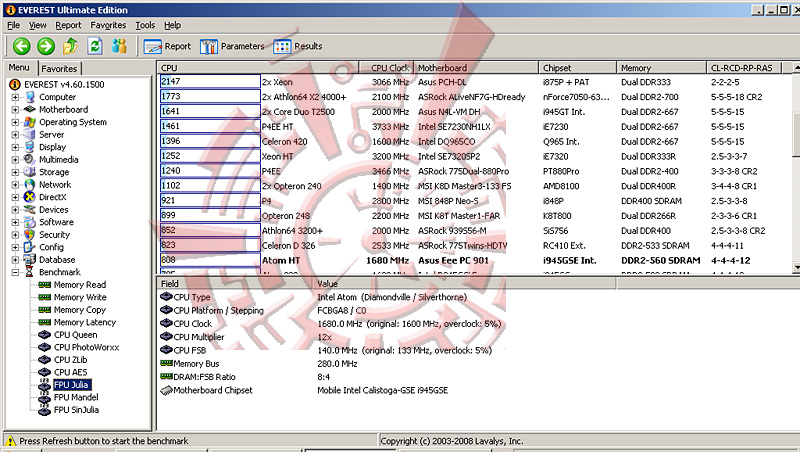800x452 pixels.
Task: Expand the Motherboard tree node
Action: 15,109
